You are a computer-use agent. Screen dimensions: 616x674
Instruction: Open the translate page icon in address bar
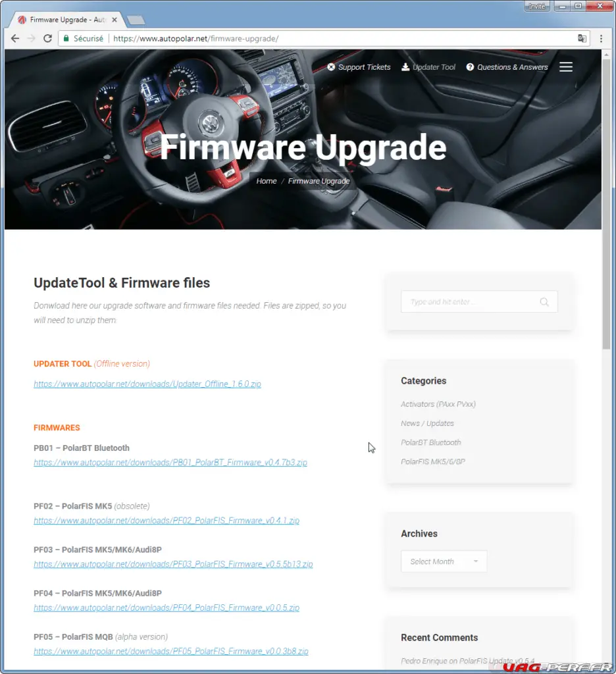(582, 38)
